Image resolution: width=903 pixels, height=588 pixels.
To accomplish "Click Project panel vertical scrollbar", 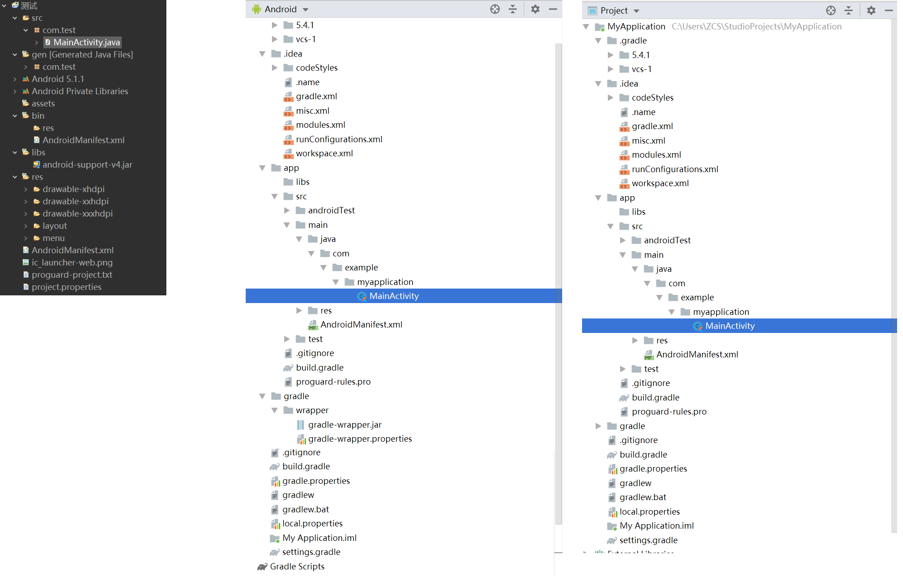I will click(894, 276).
